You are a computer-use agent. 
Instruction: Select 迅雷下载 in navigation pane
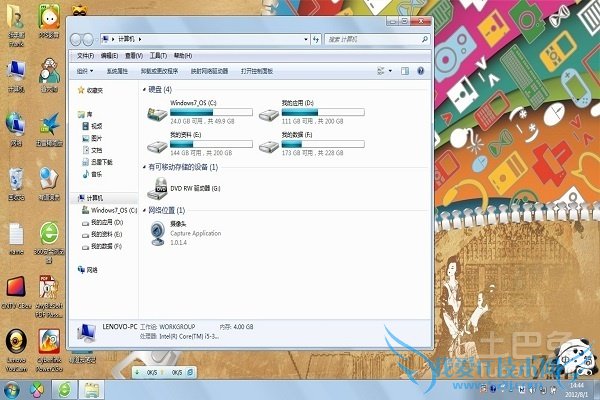tap(97, 162)
